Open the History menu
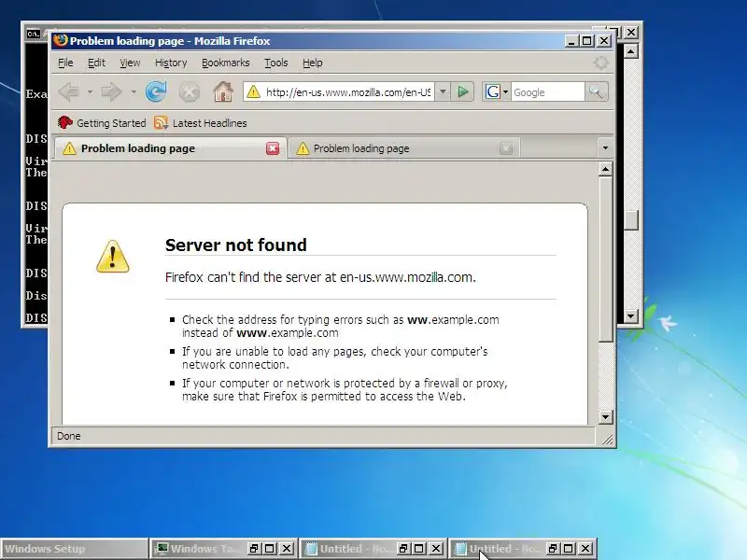Viewport: 747px width, 560px height. (x=171, y=63)
